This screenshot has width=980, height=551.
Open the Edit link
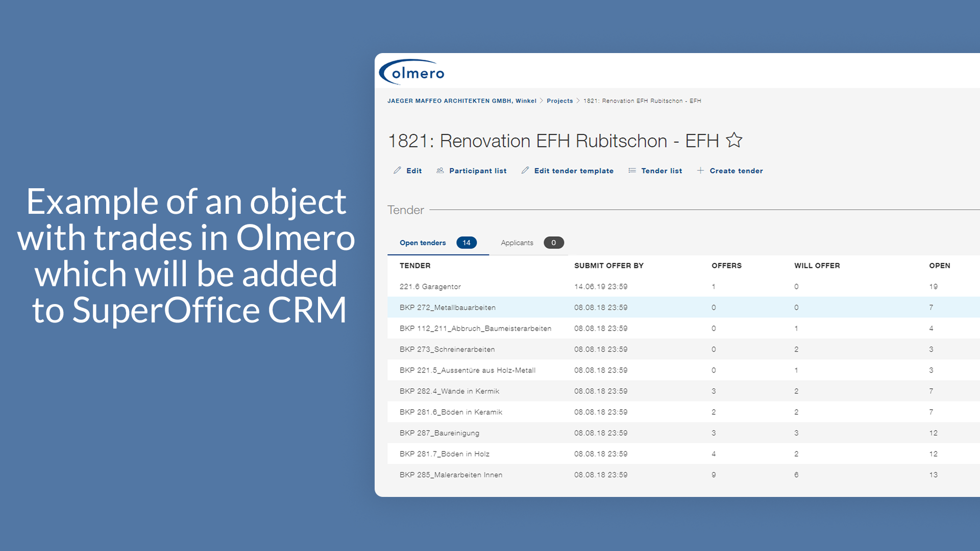tap(414, 171)
